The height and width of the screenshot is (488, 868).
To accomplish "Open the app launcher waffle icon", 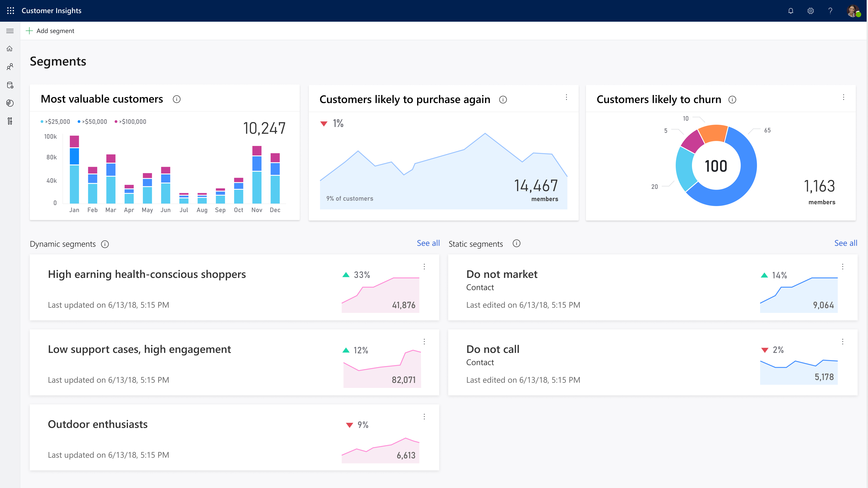I will tap(10, 10).
